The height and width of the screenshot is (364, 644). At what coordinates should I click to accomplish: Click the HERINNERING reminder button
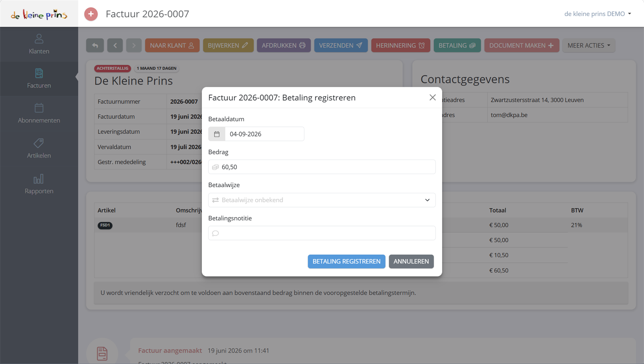point(400,46)
